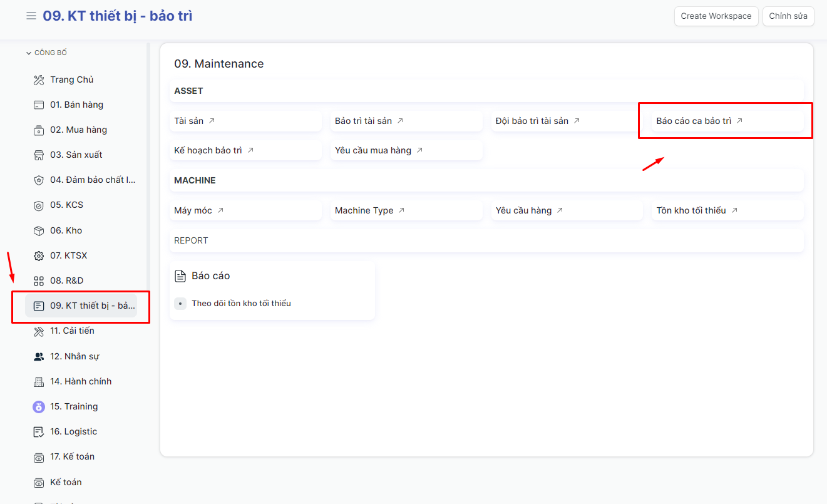Image resolution: width=827 pixels, height=504 pixels.
Task: Open Theo dõi tồn kho tối thiểu report
Action: pyautogui.click(x=241, y=304)
